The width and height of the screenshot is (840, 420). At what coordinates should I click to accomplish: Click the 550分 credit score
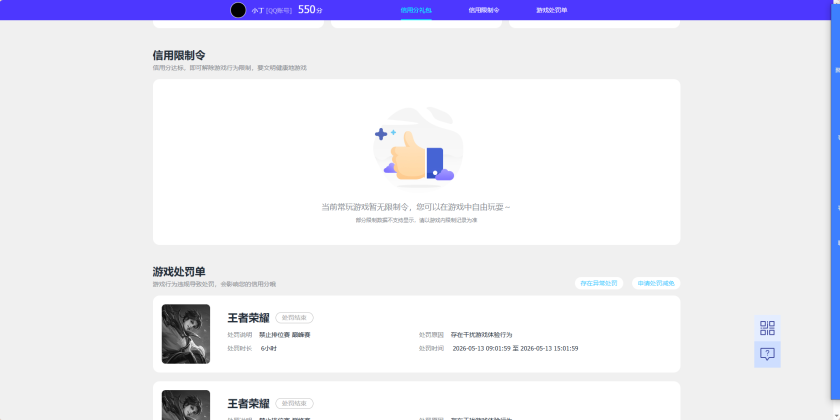tap(310, 10)
